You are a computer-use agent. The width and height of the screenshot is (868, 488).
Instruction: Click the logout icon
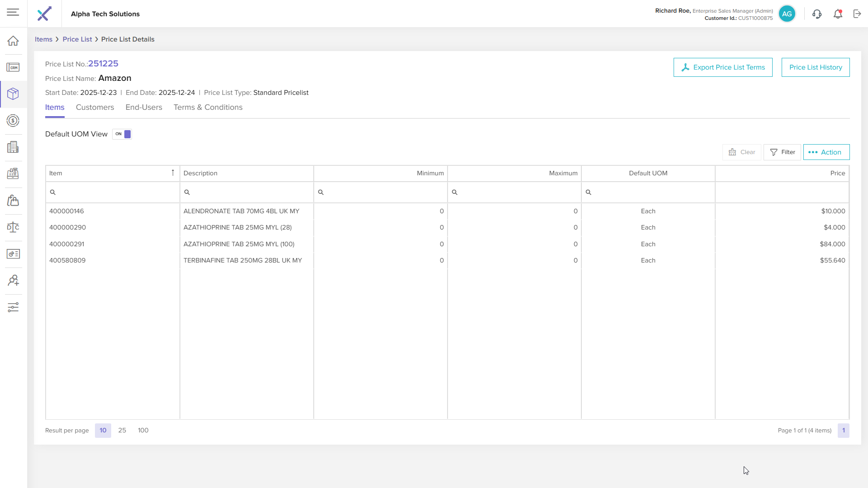tap(857, 14)
